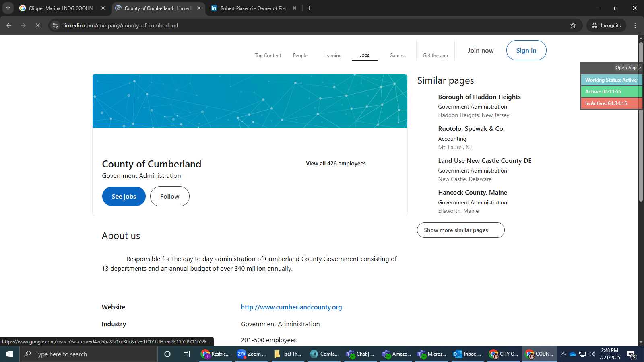Open Teams Chat taskbar item
The height and width of the screenshot is (362, 644).
tap(360, 354)
